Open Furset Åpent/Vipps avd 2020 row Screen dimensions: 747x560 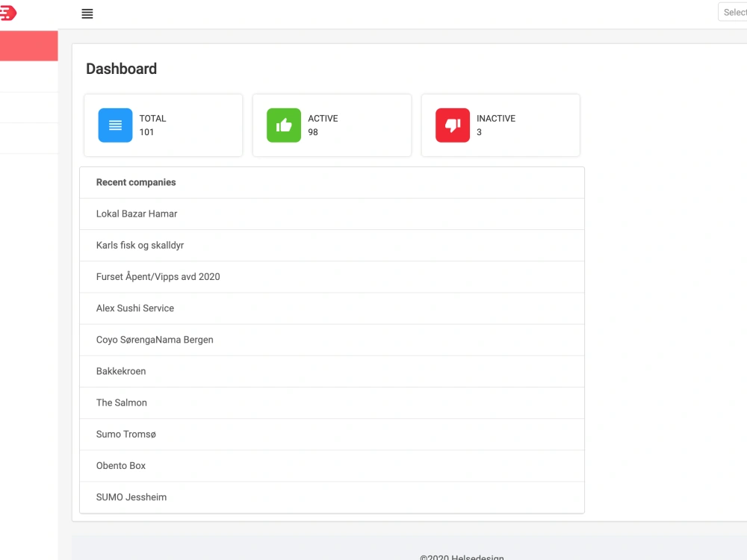click(x=332, y=277)
